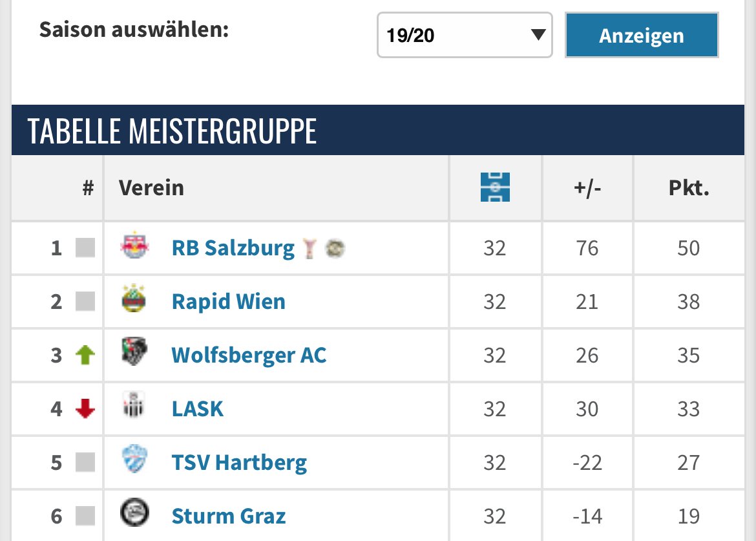Image resolution: width=756 pixels, height=541 pixels.
Task: Click red down arrow at rank 4
Action: tap(85, 408)
